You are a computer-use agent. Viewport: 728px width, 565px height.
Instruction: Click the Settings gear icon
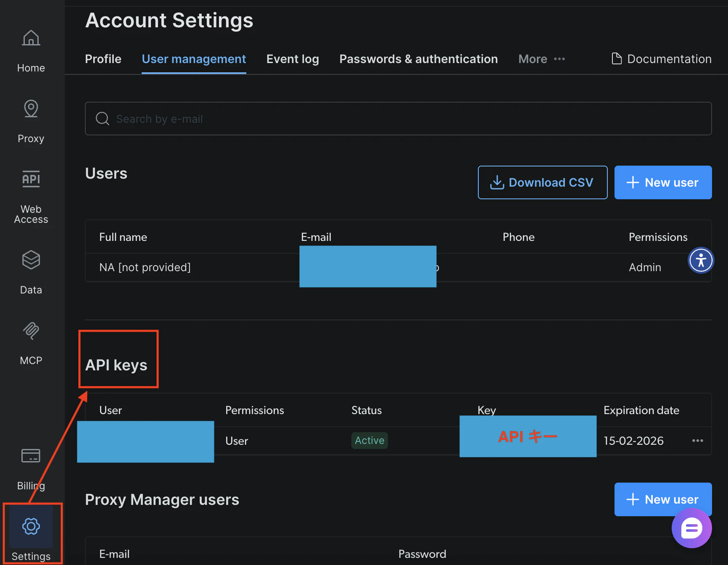click(31, 526)
